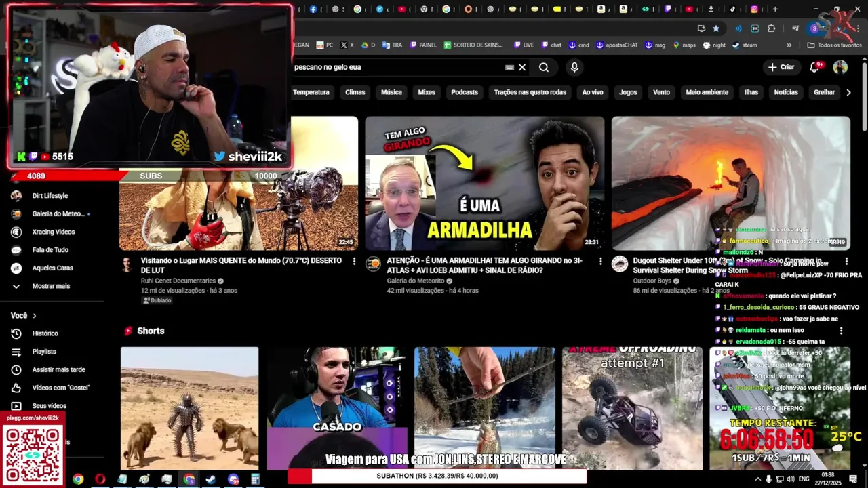Open options for É UMA ARMADILHA video
Image resolution: width=868 pixels, height=488 pixels.
(x=600, y=261)
